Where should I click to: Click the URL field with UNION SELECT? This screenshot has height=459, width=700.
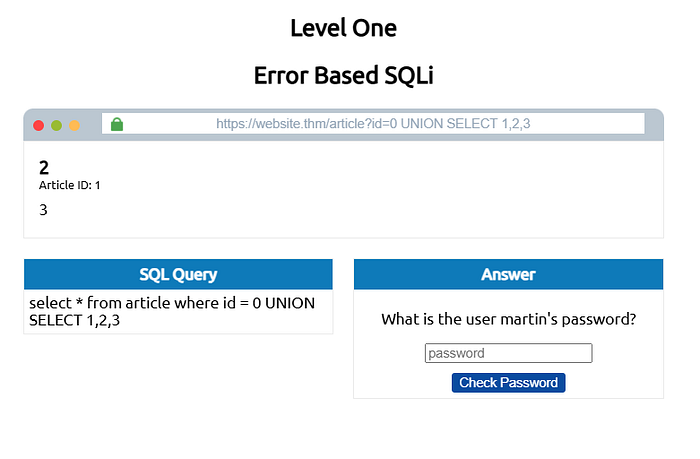[373, 124]
